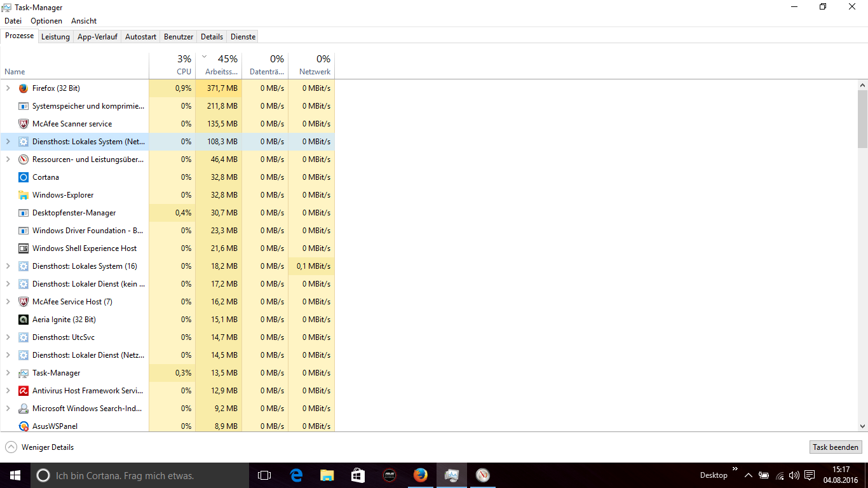Screen dimensions: 868x488
Task: Switch to the Leistung tab
Action: click(55, 37)
